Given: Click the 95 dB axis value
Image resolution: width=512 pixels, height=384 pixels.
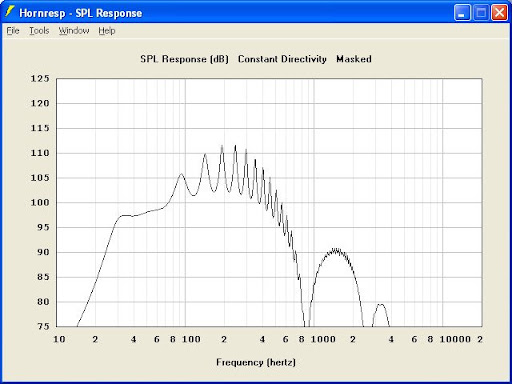Looking at the screenshot, I should click(43, 227).
